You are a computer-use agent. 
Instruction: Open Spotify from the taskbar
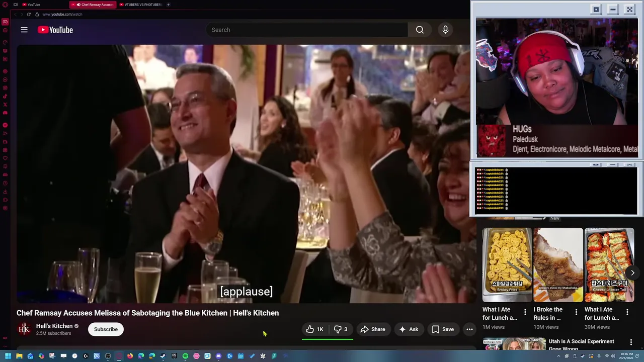(x=185, y=356)
